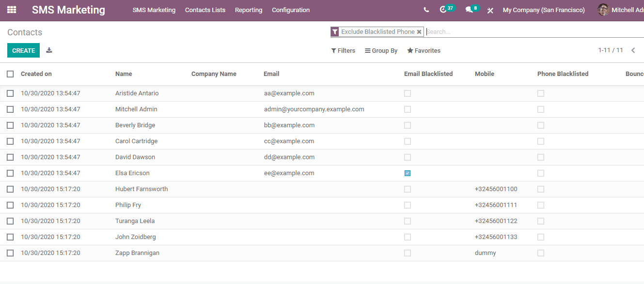This screenshot has height=284, width=644.
Task: Open the apps grid menu icon
Action: point(12,10)
